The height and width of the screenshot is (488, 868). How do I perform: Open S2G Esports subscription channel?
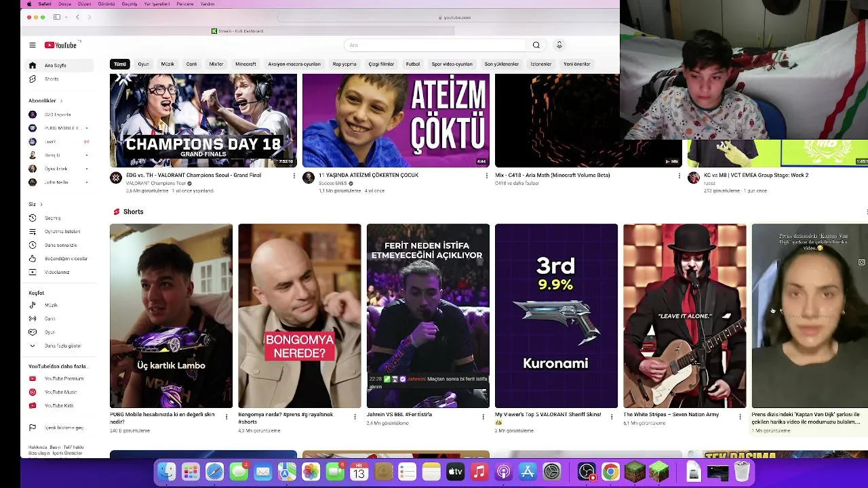pos(58,115)
